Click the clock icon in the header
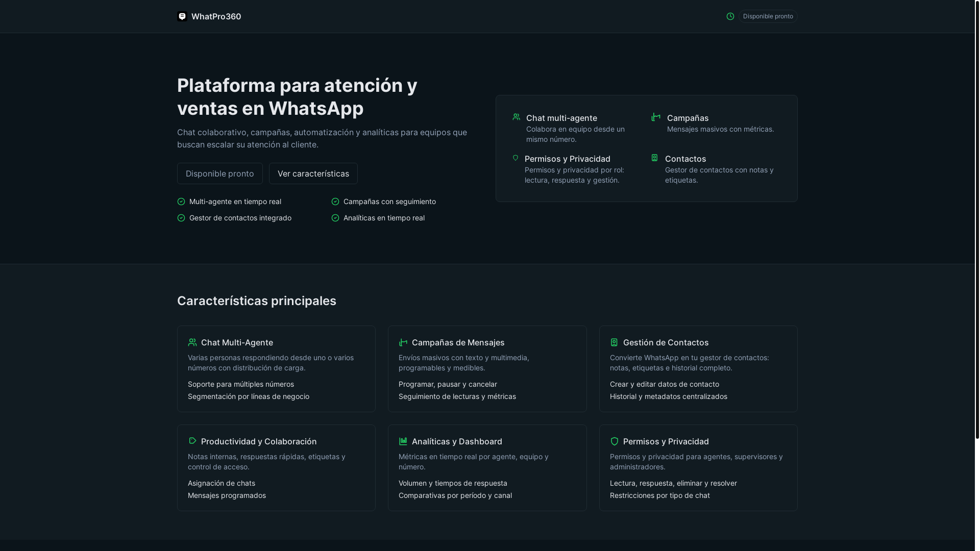This screenshot has height=551, width=980. 730,16
